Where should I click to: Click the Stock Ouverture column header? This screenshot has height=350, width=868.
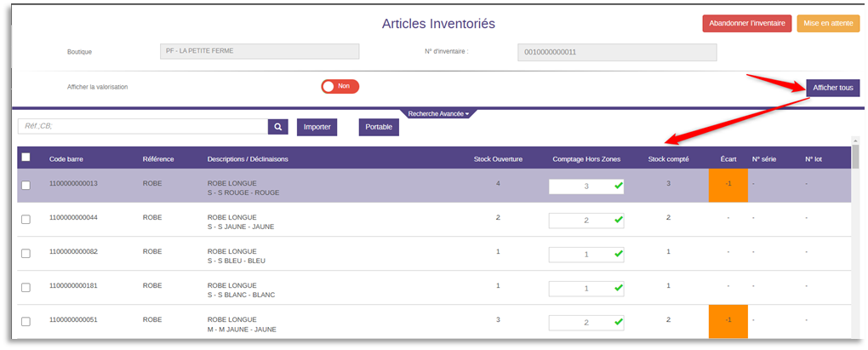click(499, 159)
